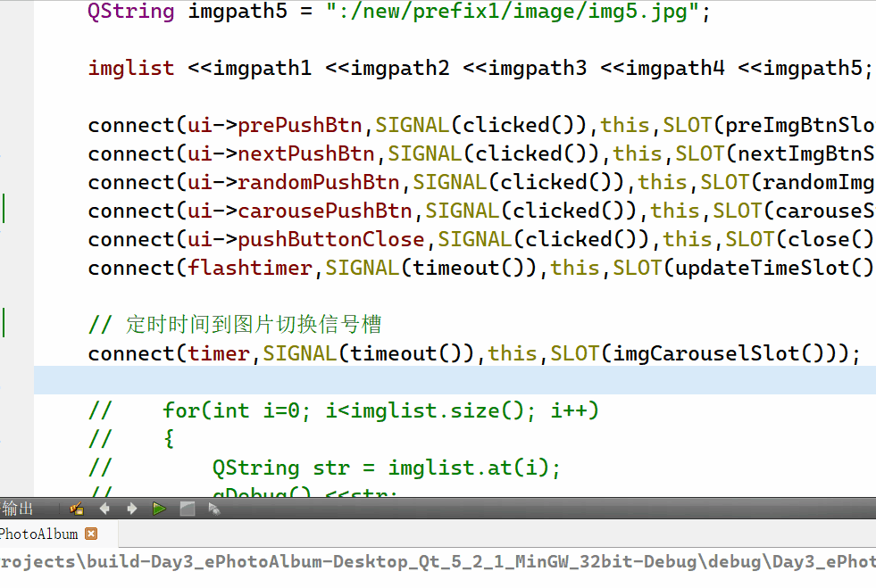Re-run the application with green play icon

pos(159,509)
